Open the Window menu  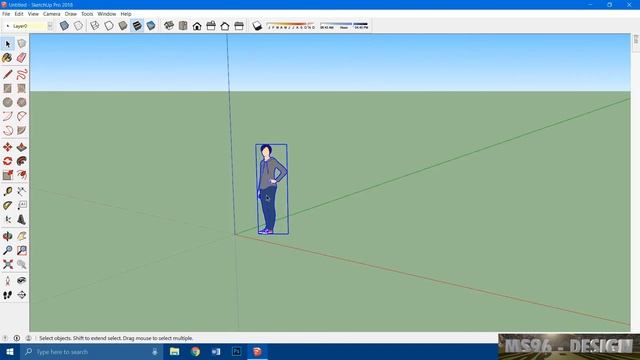coord(107,14)
